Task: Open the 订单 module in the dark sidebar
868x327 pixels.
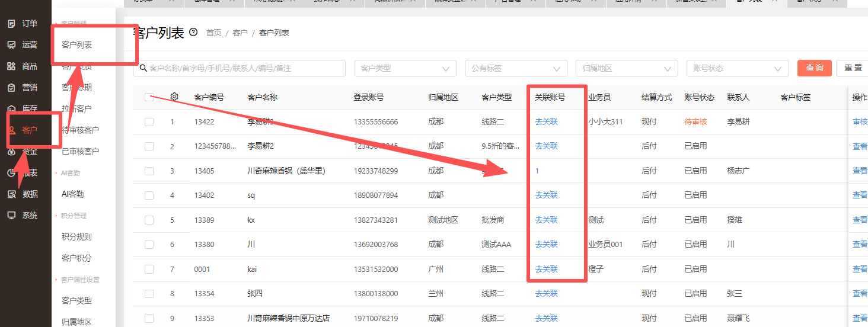Action: pyautogui.click(x=23, y=24)
